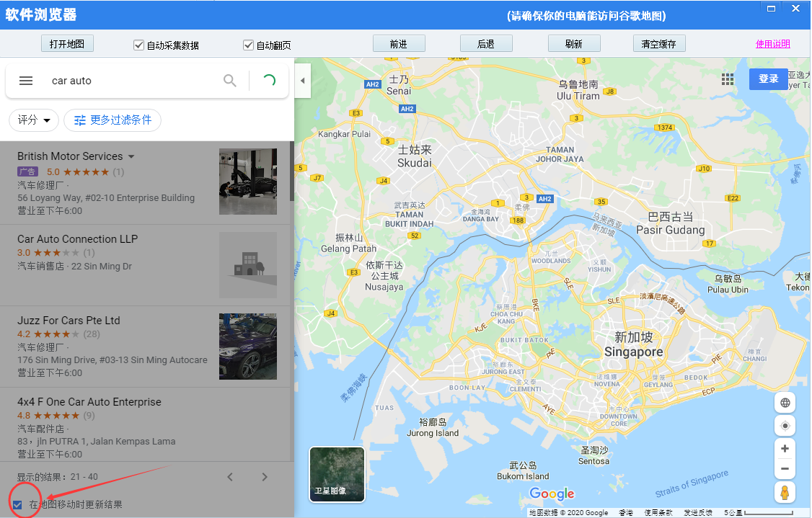Click the car auto search field

point(132,81)
